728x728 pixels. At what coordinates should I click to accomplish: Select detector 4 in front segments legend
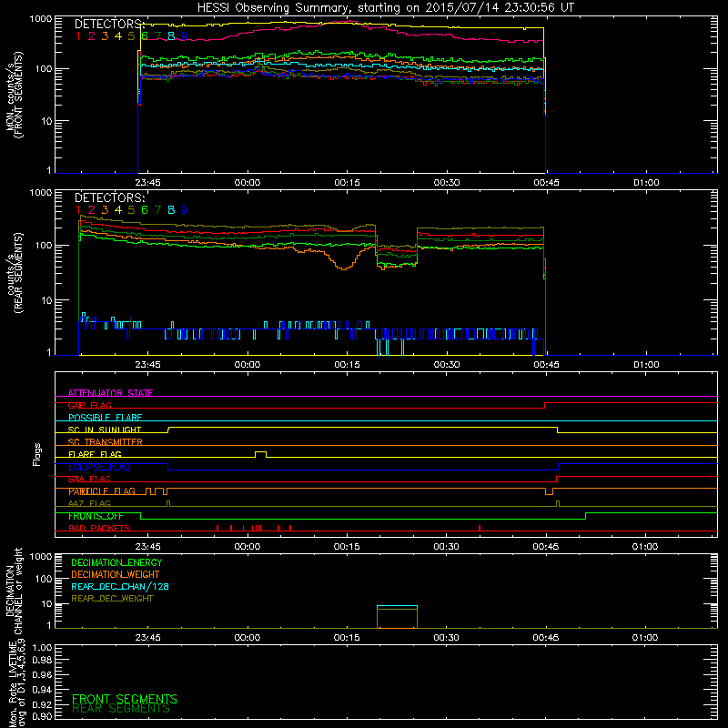click(x=118, y=36)
